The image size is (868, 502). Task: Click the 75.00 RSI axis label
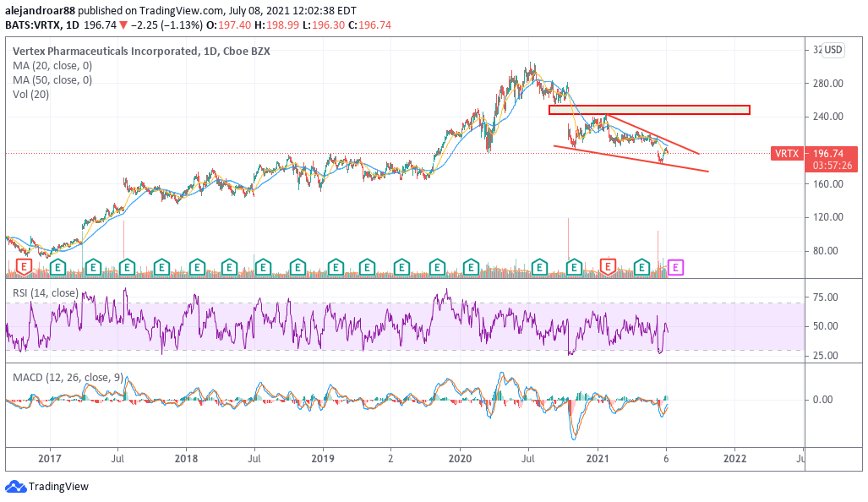pyautogui.click(x=826, y=297)
